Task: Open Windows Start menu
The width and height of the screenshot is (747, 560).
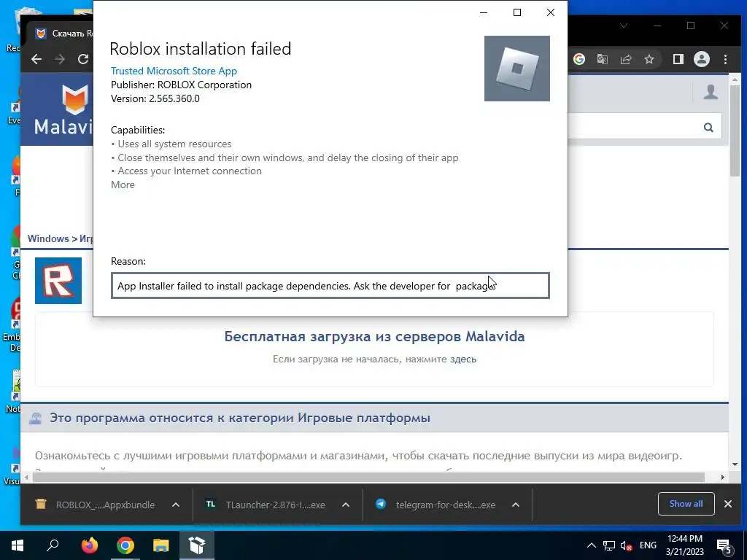Action: [18, 545]
